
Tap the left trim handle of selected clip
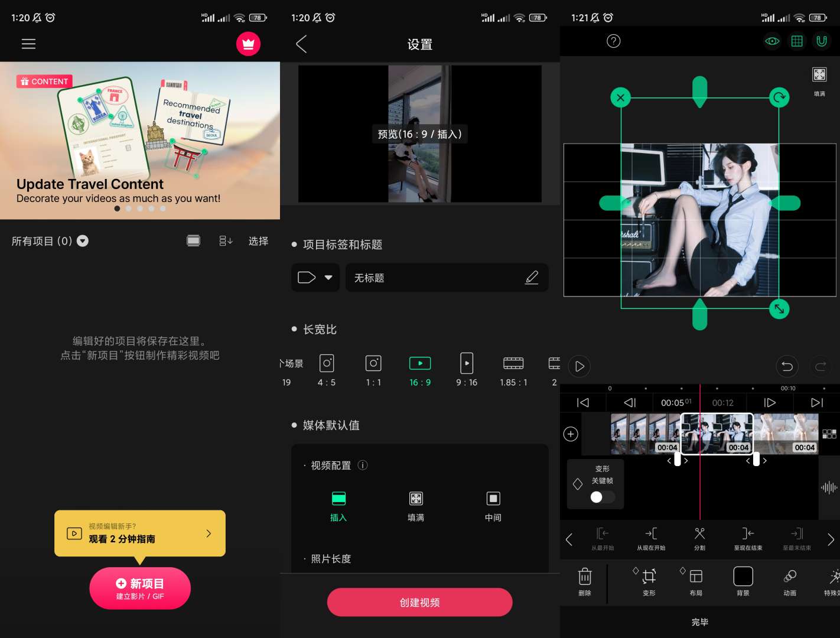(x=678, y=460)
